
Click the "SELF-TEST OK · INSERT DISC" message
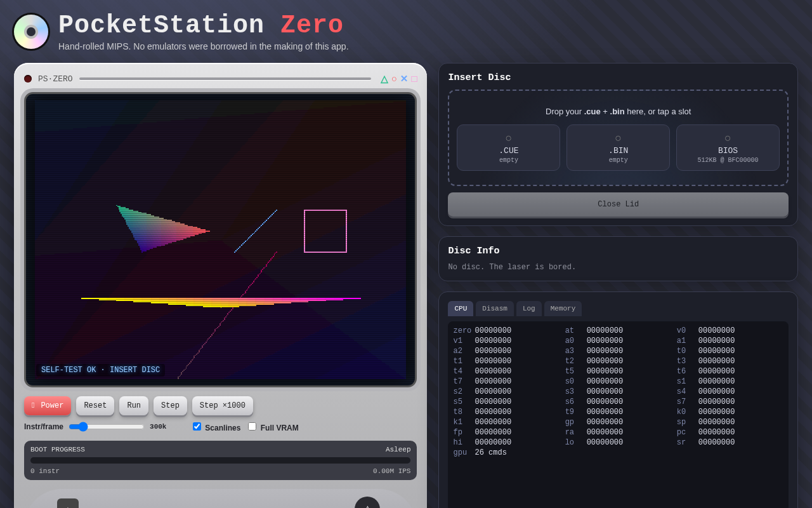(100, 370)
